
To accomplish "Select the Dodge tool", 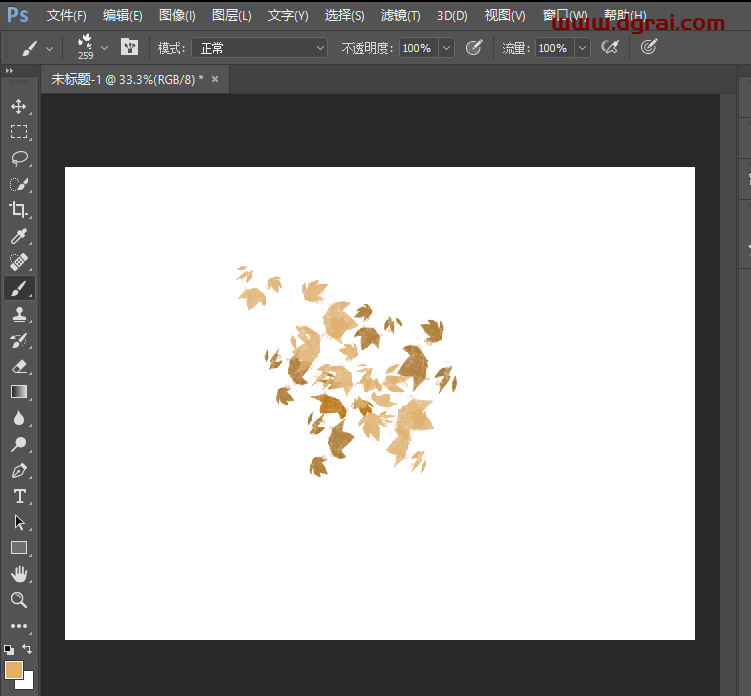I will click(x=19, y=445).
